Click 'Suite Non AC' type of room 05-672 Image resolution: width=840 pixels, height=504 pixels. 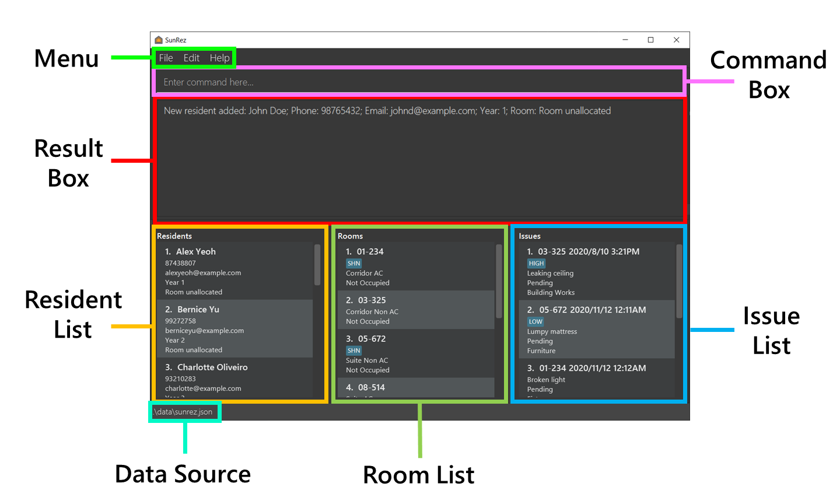click(367, 360)
